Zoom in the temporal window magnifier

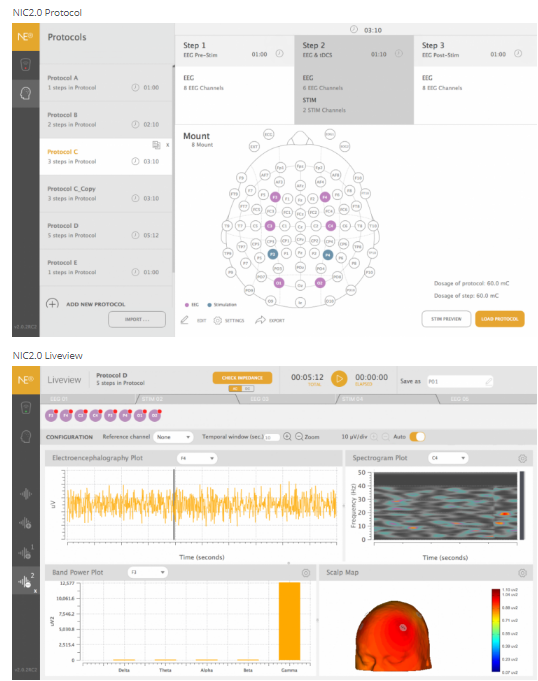[287, 436]
